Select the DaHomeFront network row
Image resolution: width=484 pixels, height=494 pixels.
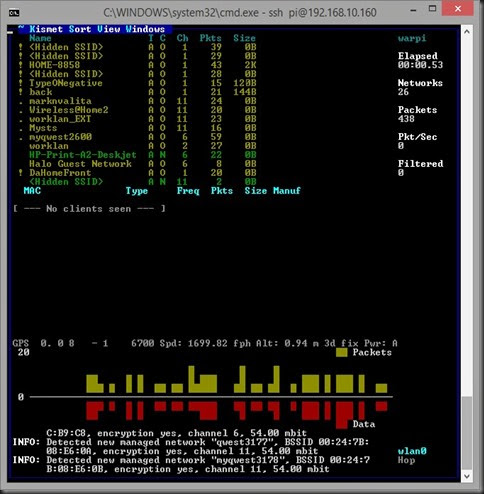(138, 173)
